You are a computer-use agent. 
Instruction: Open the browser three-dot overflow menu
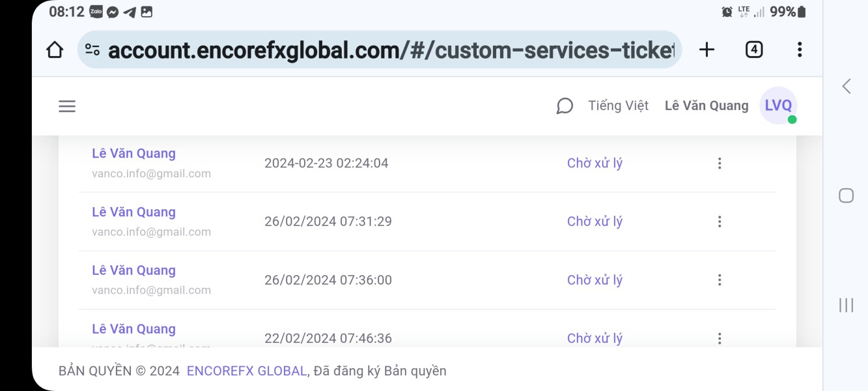tap(800, 50)
